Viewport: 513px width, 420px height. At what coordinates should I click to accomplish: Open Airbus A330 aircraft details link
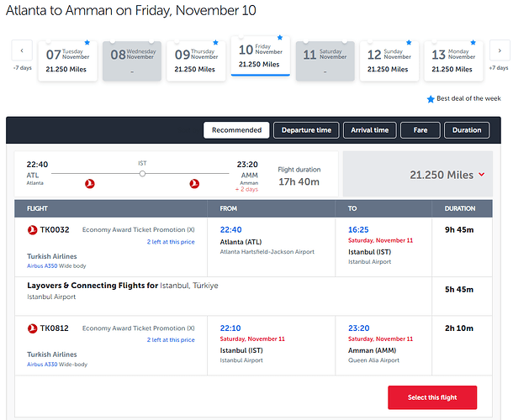[44, 365]
